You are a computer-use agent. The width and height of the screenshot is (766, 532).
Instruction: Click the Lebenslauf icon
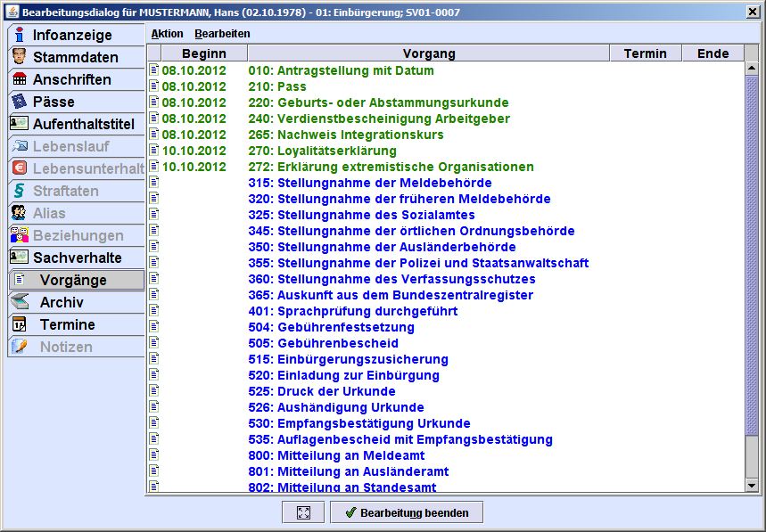point(20,145)
